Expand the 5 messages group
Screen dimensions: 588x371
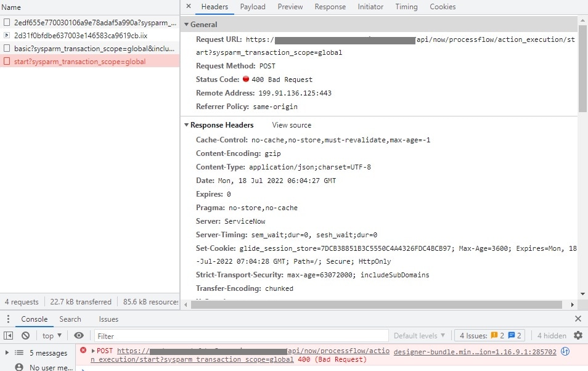pyautogui.click(x=7, y=353)
